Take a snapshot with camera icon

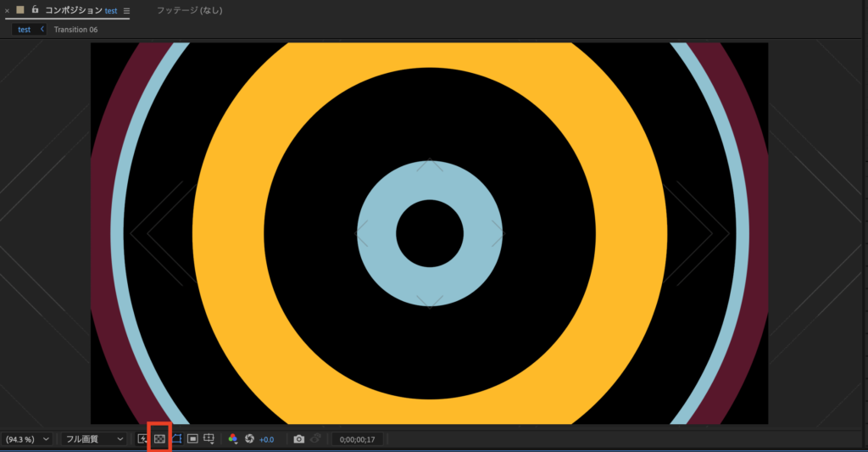pos(298,438)
